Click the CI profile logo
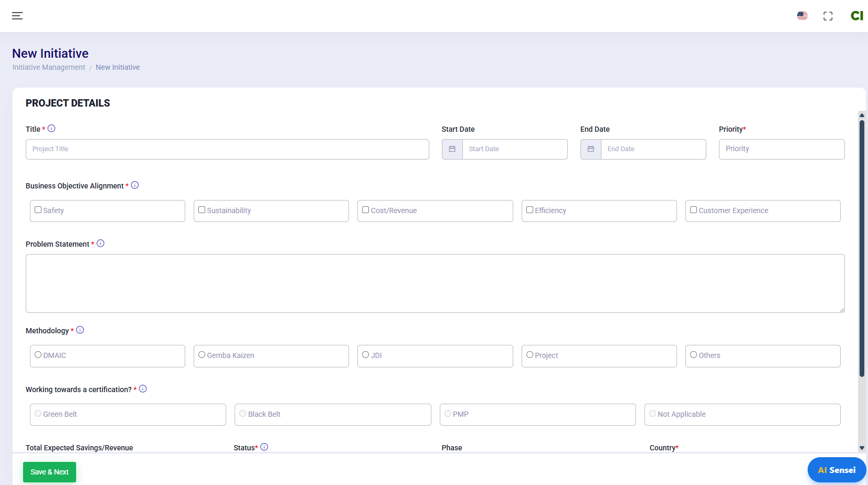Image resolution: width=868 pixels, height=485 pixels. click(856, 16)
